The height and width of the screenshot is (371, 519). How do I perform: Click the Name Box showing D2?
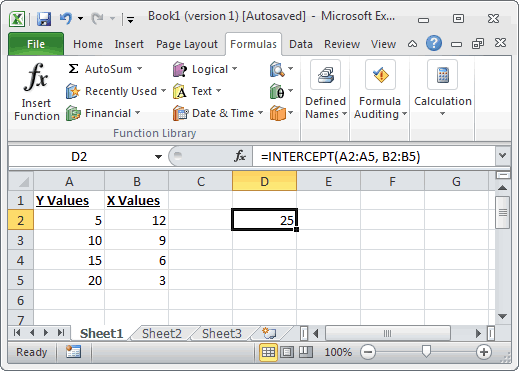point(79,156)
